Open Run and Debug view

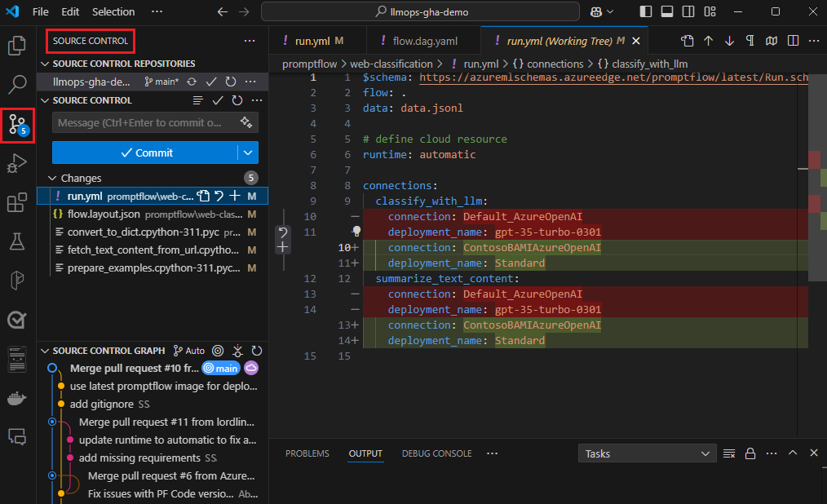(17, 163)
